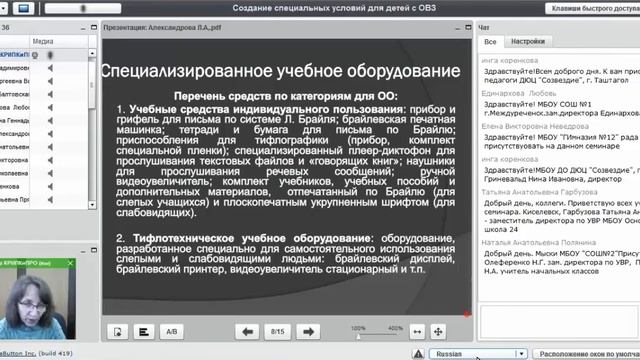Toggle speaker icon for Балтовская user
The height and width of the screenshot is (360, 640).
pyautogui.click(x=50, y=94)
